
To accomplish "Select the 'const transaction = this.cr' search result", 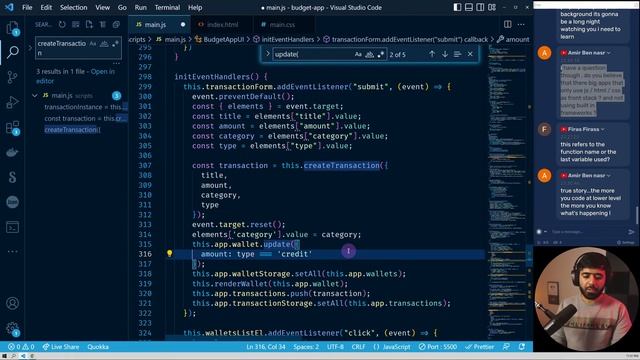I will 85,118.
